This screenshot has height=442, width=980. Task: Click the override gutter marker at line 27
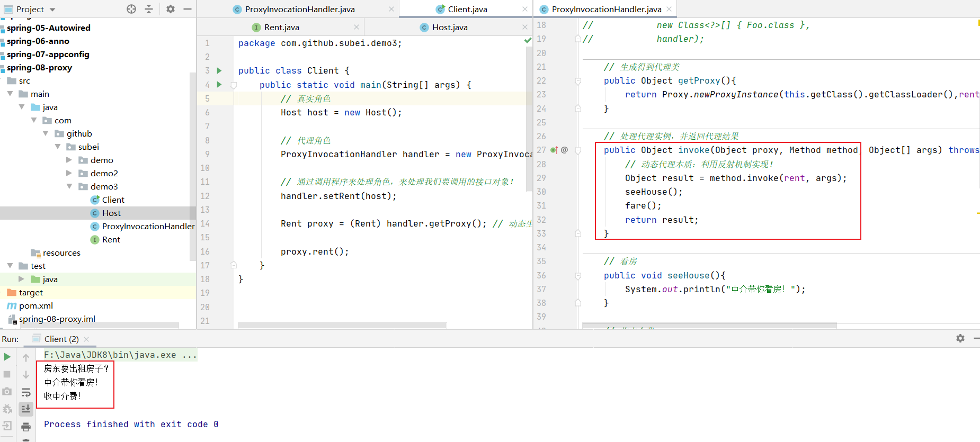[x=554, y=150]
